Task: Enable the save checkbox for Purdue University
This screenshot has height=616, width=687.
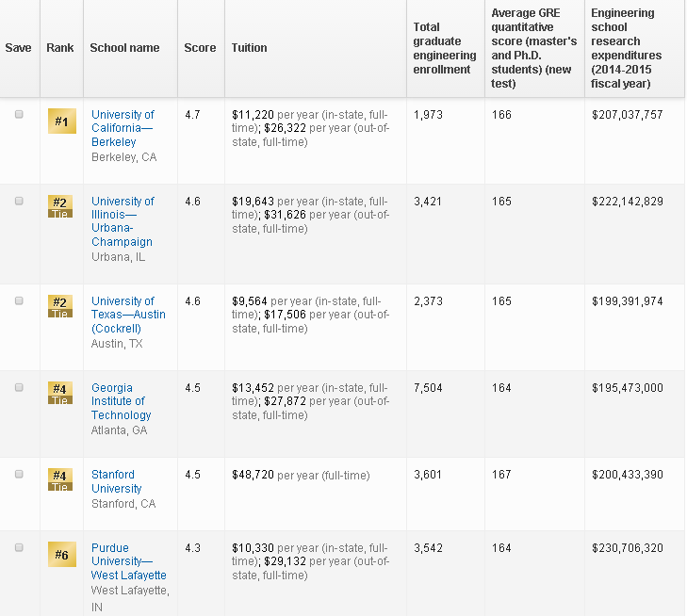Action: 19,547
